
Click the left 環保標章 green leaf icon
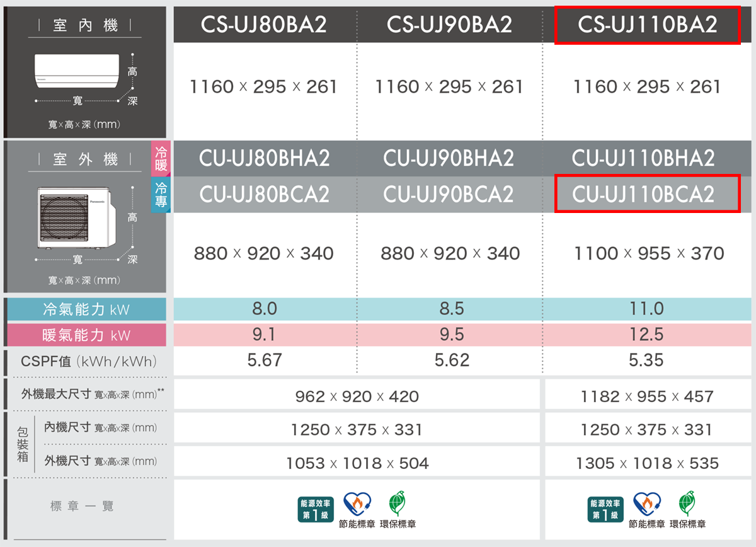[x=398, y=504]
